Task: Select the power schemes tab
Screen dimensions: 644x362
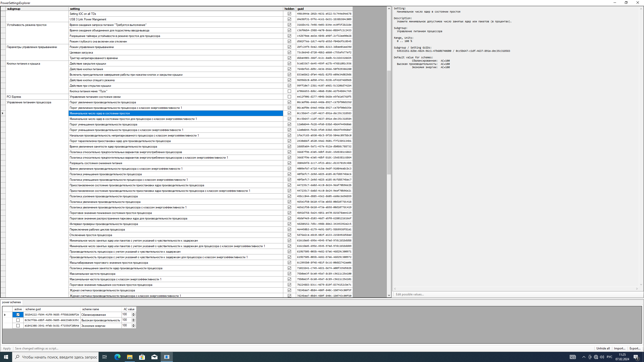Action: click(x=12, y=302)
